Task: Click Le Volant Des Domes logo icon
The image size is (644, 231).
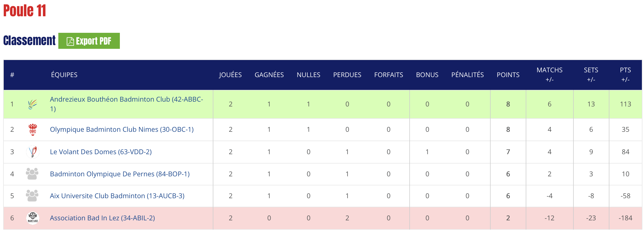Action: (x=33, y=152)
